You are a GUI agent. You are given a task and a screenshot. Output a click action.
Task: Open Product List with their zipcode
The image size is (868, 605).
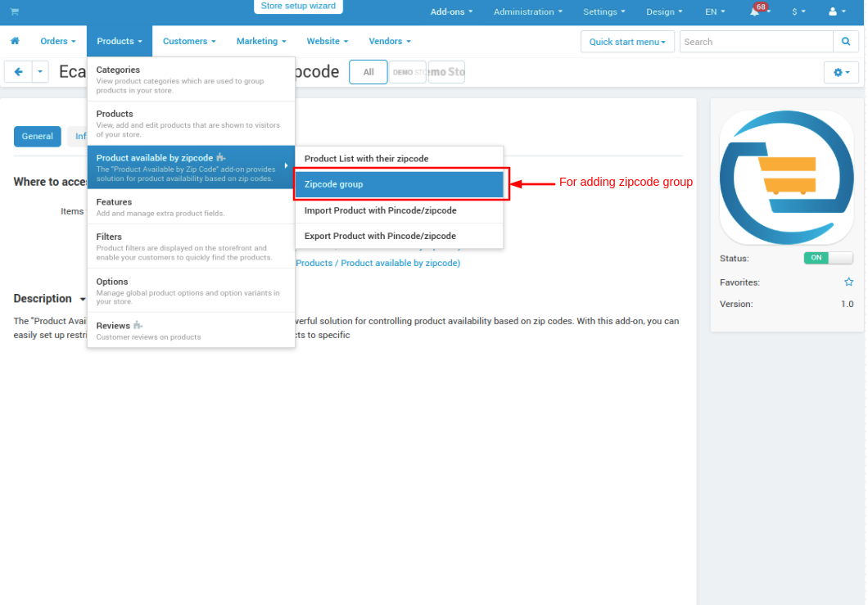coord(399,159)
